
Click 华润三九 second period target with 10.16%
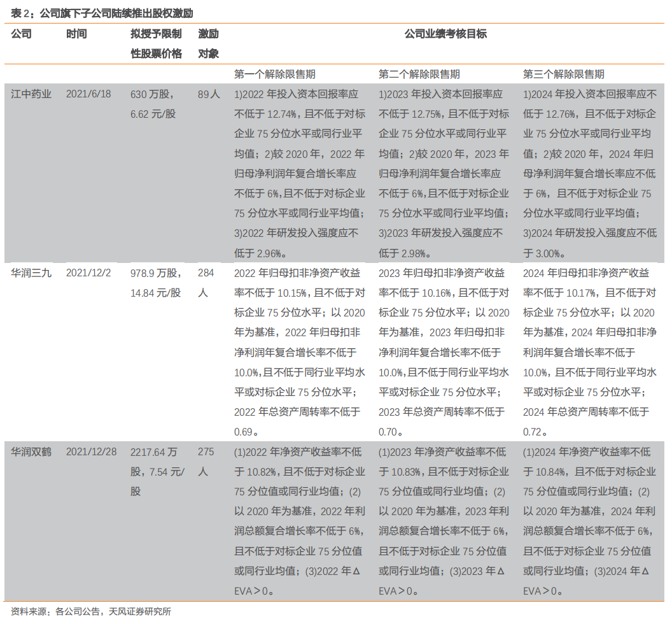[x=444, y=353]
